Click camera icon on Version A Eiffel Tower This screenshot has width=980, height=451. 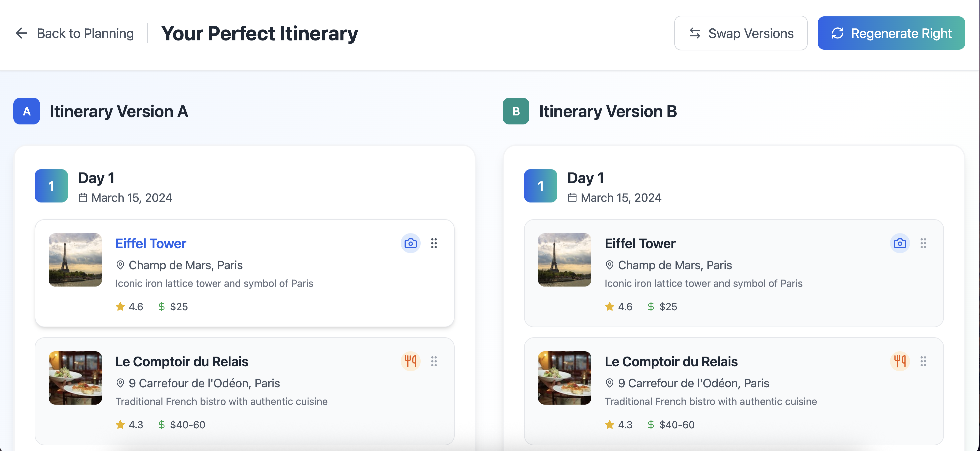tap(410, 243)
